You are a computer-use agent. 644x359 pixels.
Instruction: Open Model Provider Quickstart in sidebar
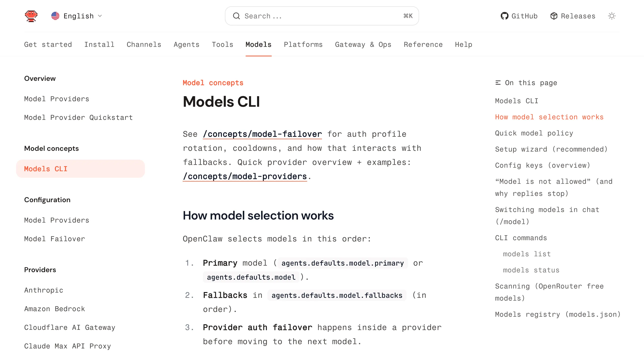point(78,118)
